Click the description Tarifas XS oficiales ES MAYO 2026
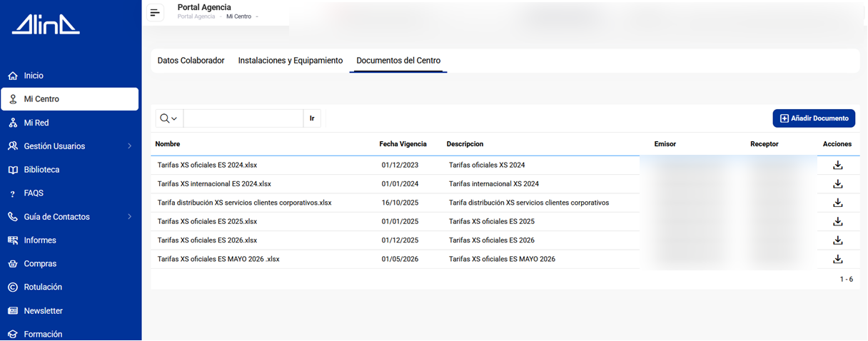 [x=502, y=259]
